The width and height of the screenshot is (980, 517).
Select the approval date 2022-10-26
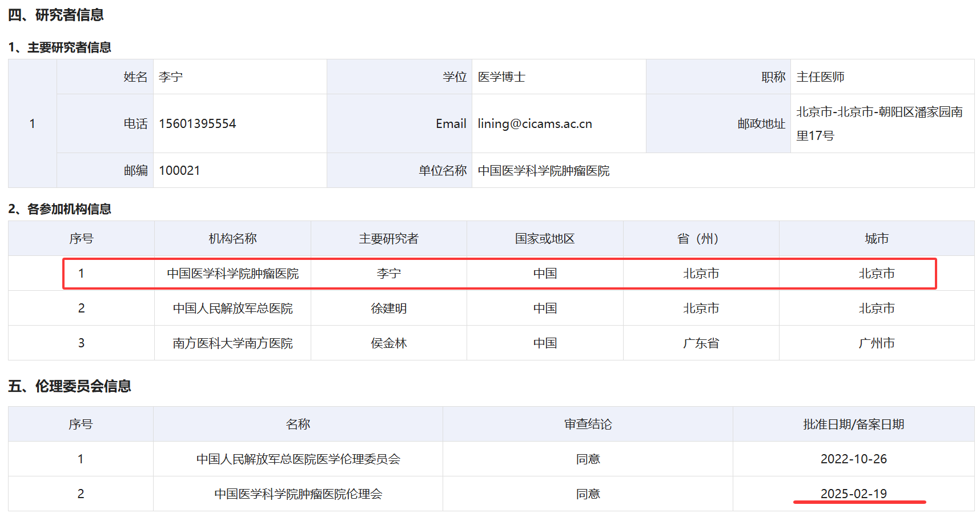pos(853,459)
